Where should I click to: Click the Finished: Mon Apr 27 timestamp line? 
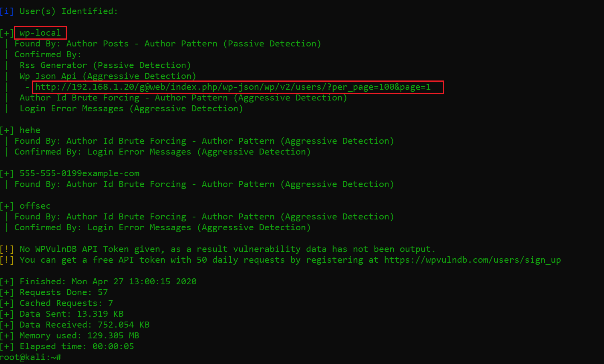pos(108,282)
